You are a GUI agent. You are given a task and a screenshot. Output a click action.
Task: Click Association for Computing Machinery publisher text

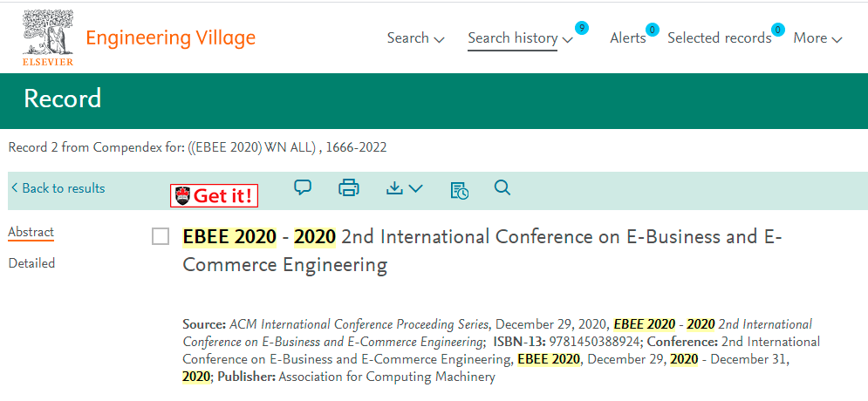[387, 377]
